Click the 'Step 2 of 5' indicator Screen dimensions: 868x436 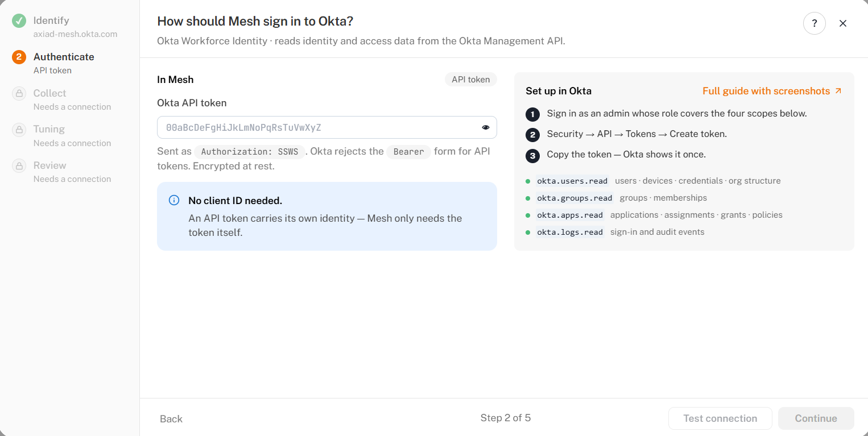tap(506, 418)
